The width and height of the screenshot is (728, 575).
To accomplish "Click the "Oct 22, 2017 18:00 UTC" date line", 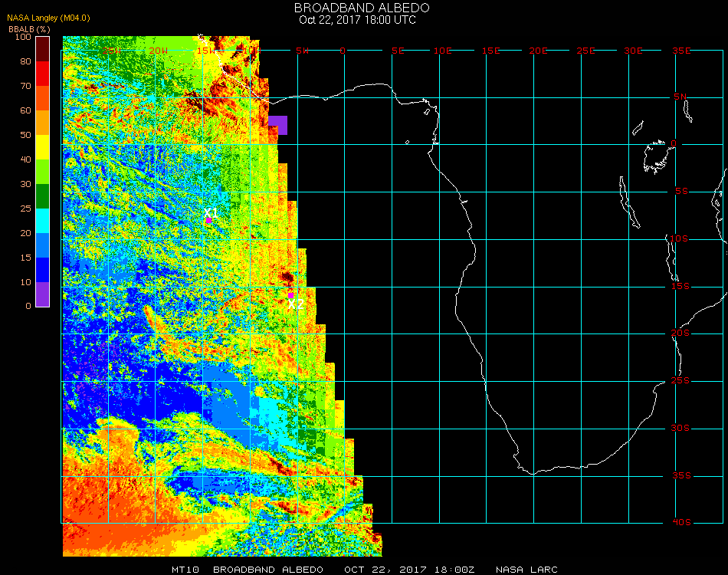I will (358, 20).
